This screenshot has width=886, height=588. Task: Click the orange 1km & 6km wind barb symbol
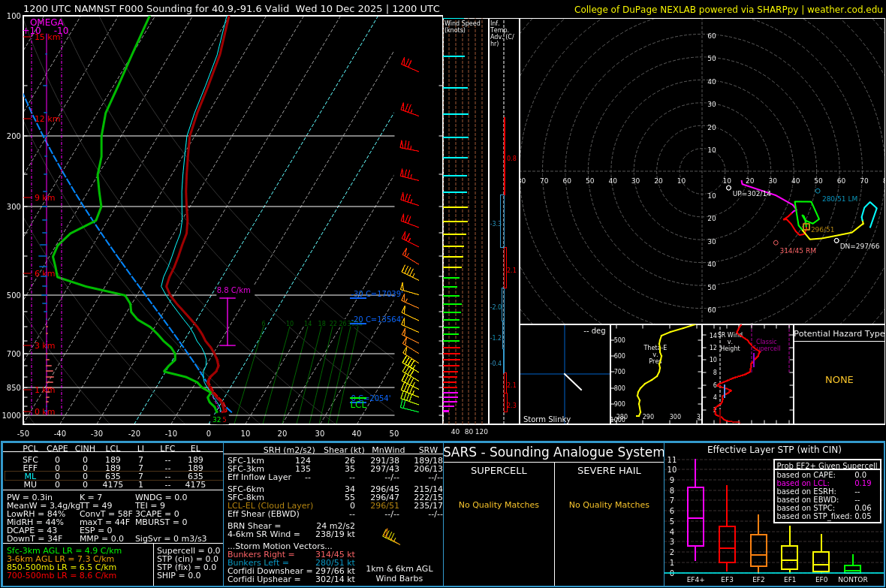[391, 536]
